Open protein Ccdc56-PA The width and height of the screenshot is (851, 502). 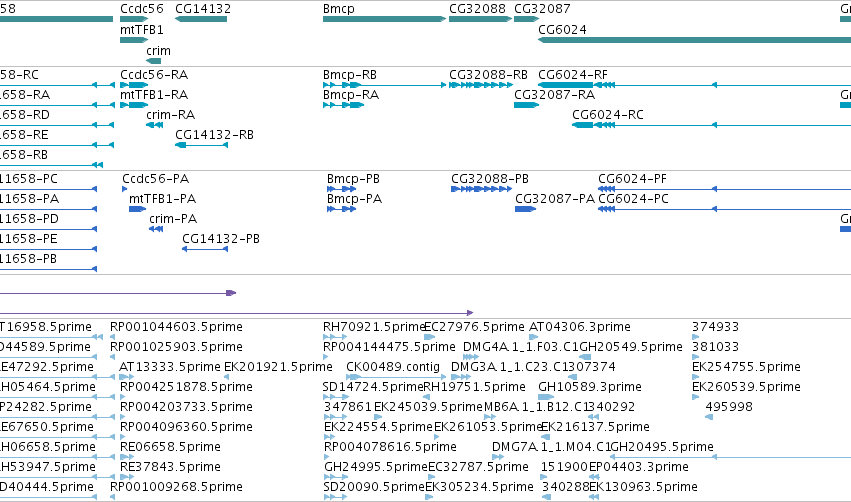(x=156, y=179)
